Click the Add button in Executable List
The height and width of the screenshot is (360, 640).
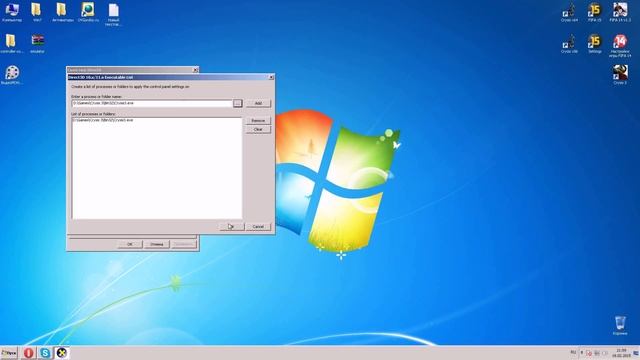pyautogui.click(x=258, y=103)
